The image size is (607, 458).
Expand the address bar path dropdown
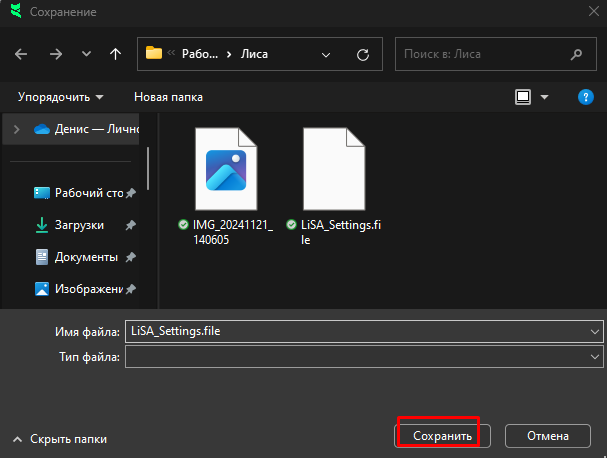click(x=328, y=53)
